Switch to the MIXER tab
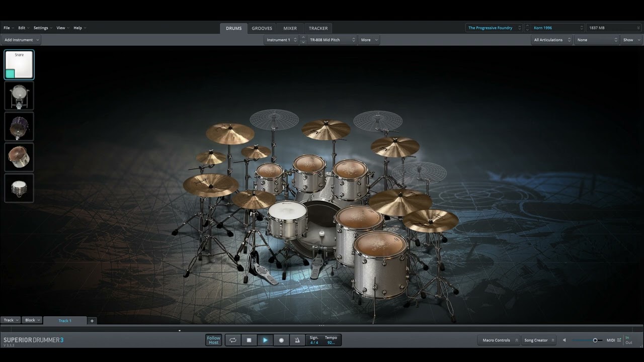 point(290,28)
